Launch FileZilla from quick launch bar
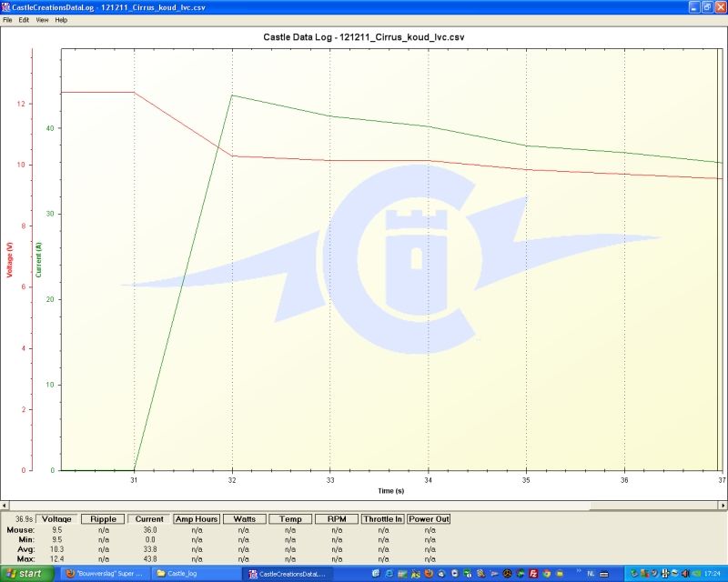This screenshot has height=582, width=728. coord(533,574)
